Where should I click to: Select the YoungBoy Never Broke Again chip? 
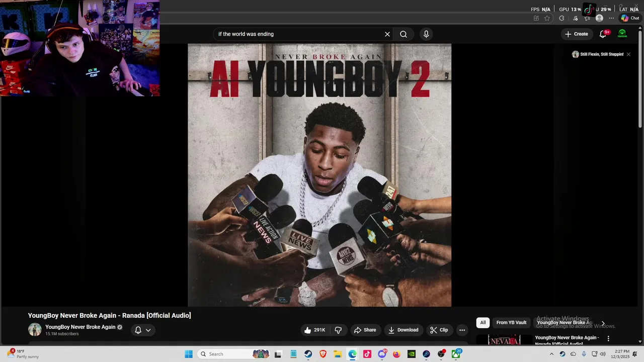(x=564, y=323)
